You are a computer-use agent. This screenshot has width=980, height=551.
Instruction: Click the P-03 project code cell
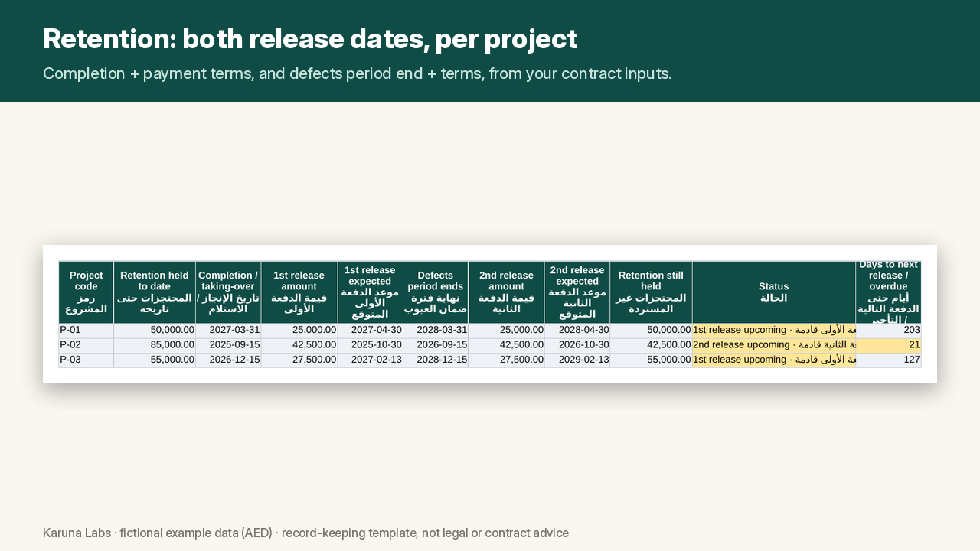coord(86,360)
